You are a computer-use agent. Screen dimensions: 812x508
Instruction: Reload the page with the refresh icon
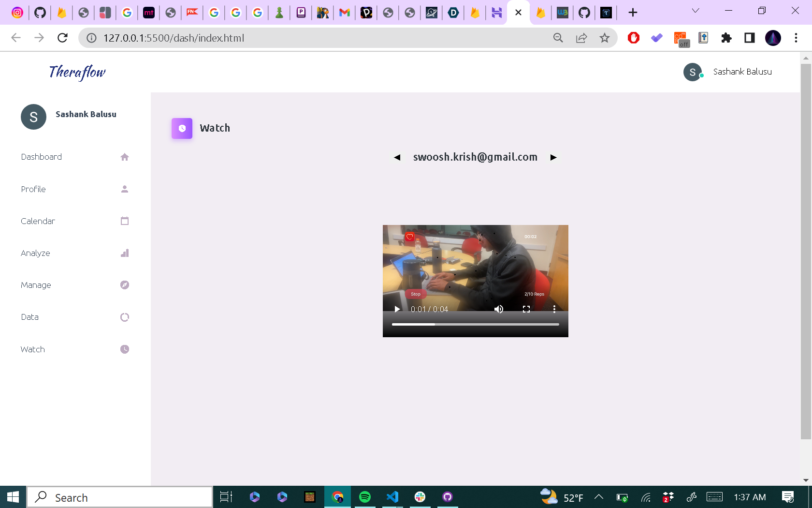coord(62,38)
